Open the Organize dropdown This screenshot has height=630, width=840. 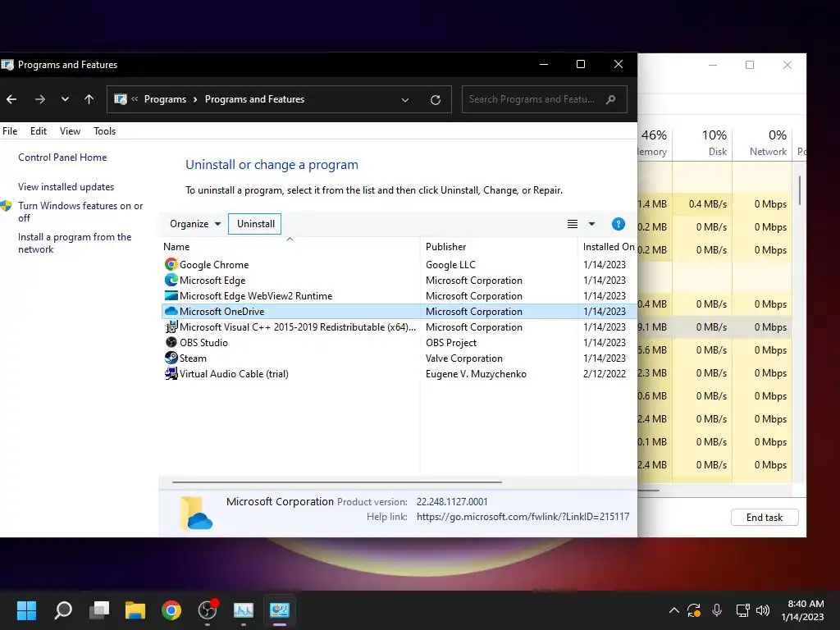195,224
